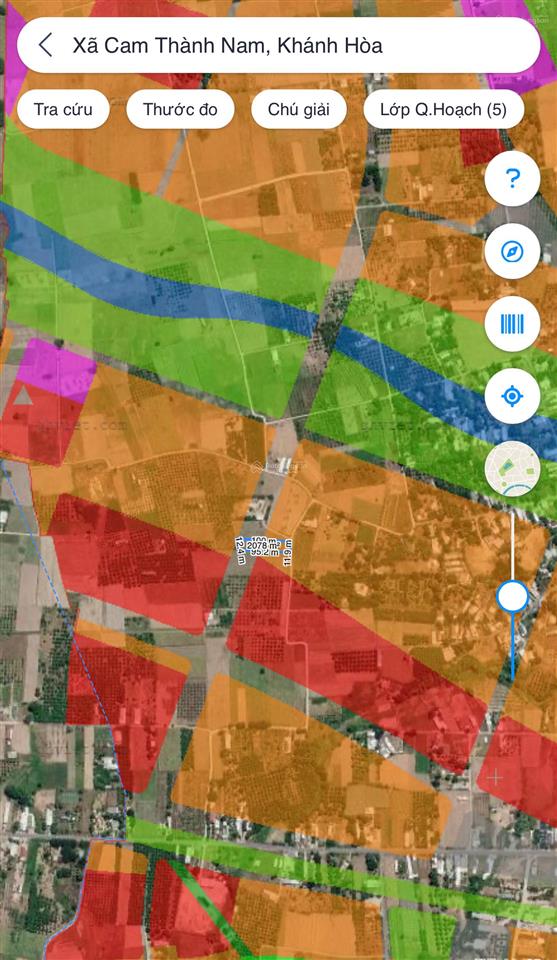Open the barcode scanner icon
The height and width of the screenshot is (960, 557).
[512, 324]
